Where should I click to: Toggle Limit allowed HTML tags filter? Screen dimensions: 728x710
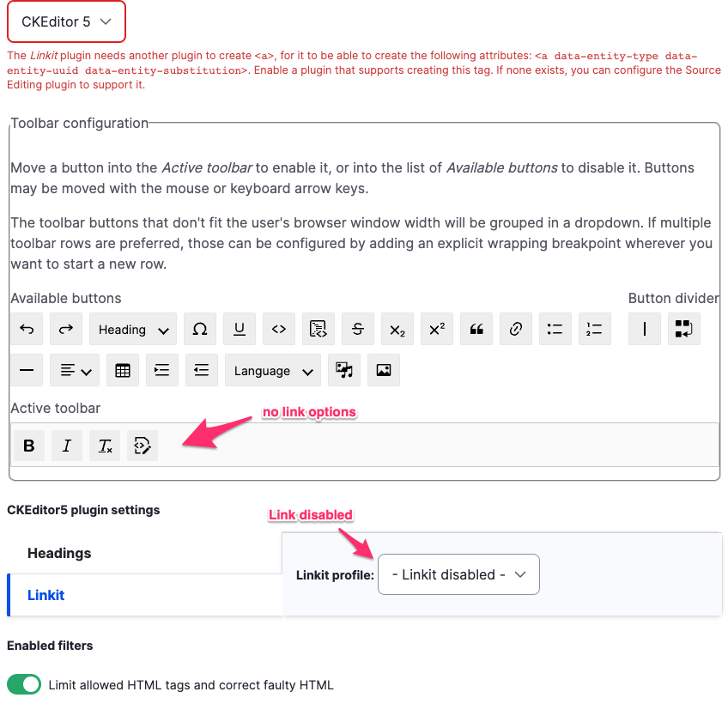click(24, 684)
